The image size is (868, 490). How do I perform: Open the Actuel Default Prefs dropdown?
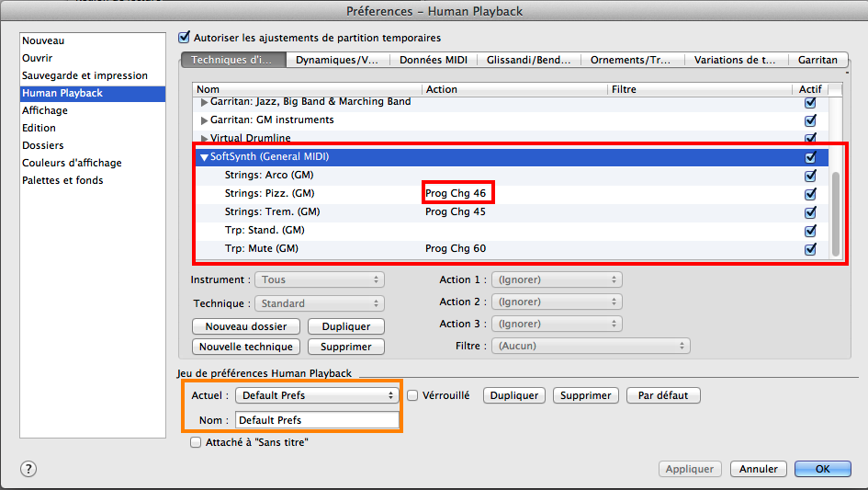coord(317,395)
